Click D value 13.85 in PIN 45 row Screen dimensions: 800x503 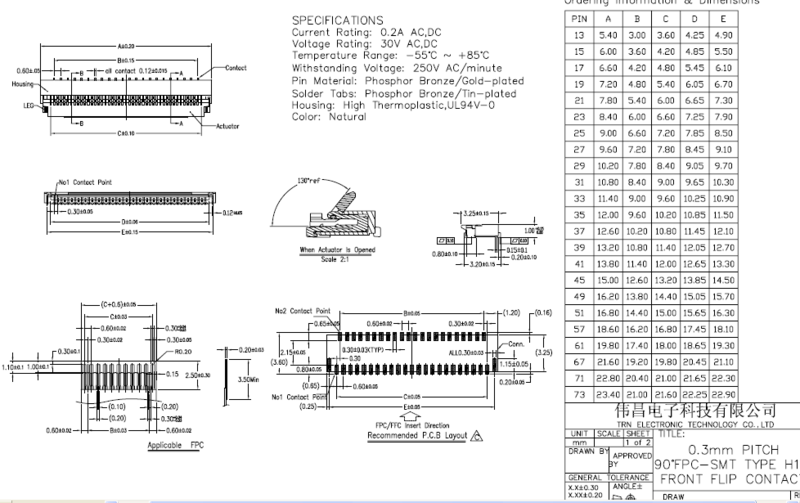(x=694, y=280)
